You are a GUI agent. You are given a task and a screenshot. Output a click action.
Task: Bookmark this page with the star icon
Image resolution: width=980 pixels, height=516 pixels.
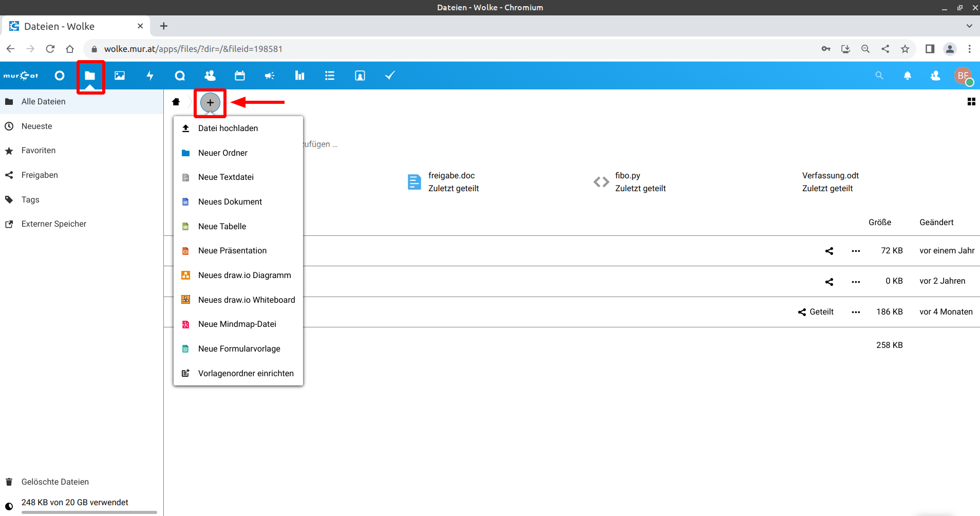click(x=905, y=49)
